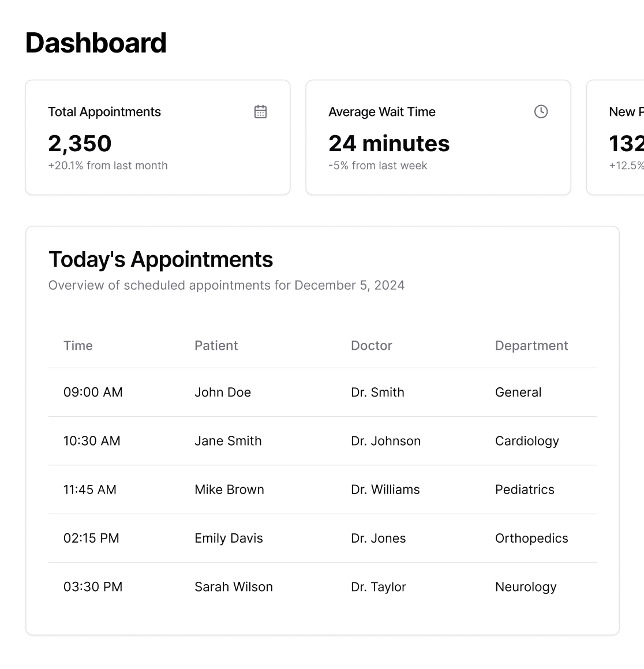Select Emily Davis in Patient column
Image resolution: width=644 pixels, height=669 pixels.
click(x=229, y=538)
